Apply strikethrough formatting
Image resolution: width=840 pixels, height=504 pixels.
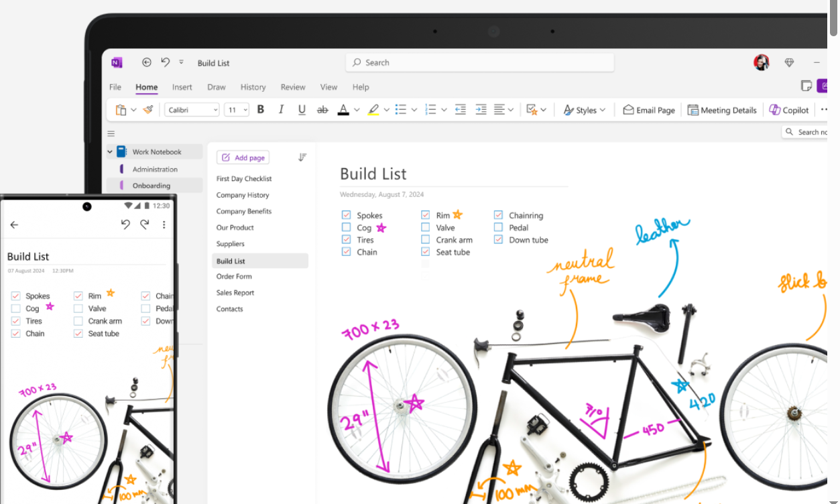322,109
